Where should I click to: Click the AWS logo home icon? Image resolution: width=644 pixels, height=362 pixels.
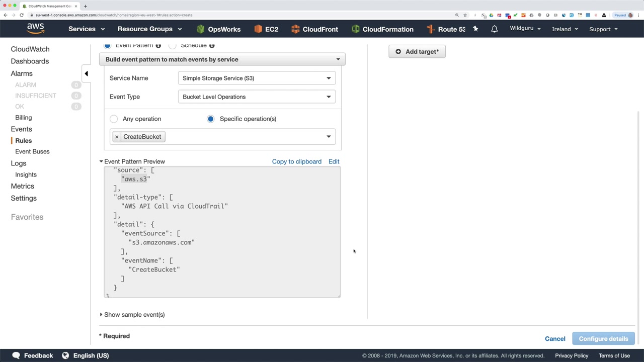click(35, 29)
